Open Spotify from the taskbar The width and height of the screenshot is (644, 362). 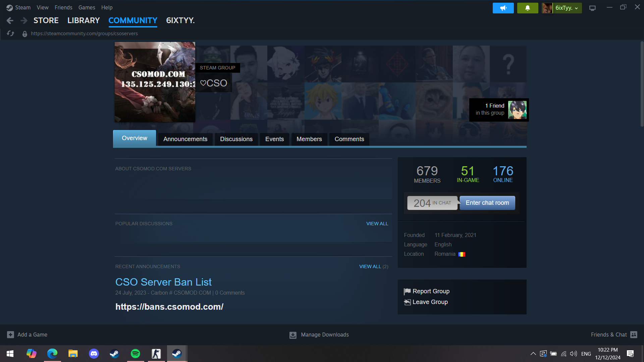click(x=136, y=354)
